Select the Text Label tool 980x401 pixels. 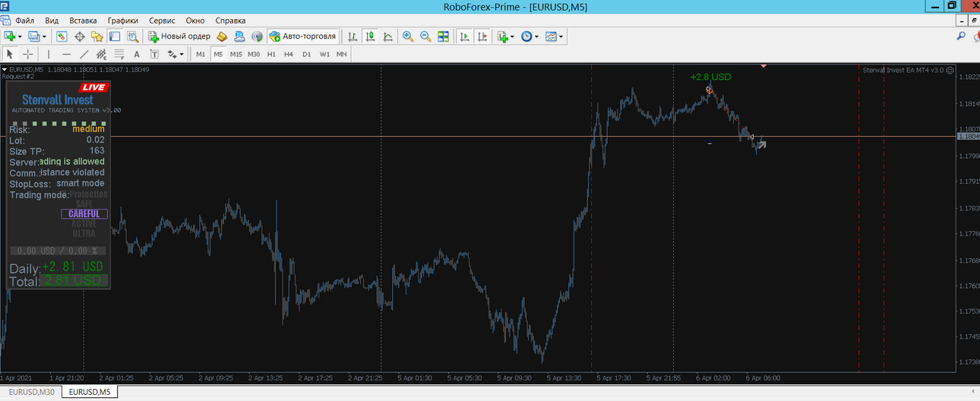click(x=154, y=54)
